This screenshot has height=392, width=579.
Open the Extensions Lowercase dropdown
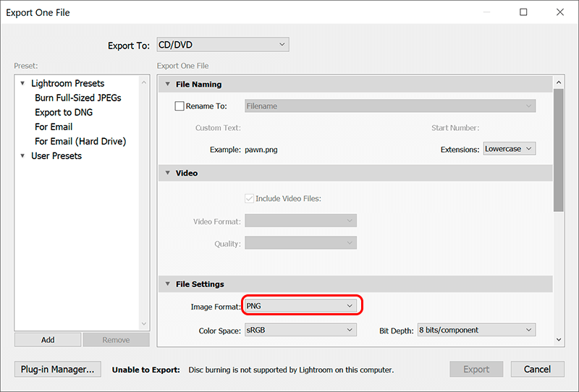[510, 149]
